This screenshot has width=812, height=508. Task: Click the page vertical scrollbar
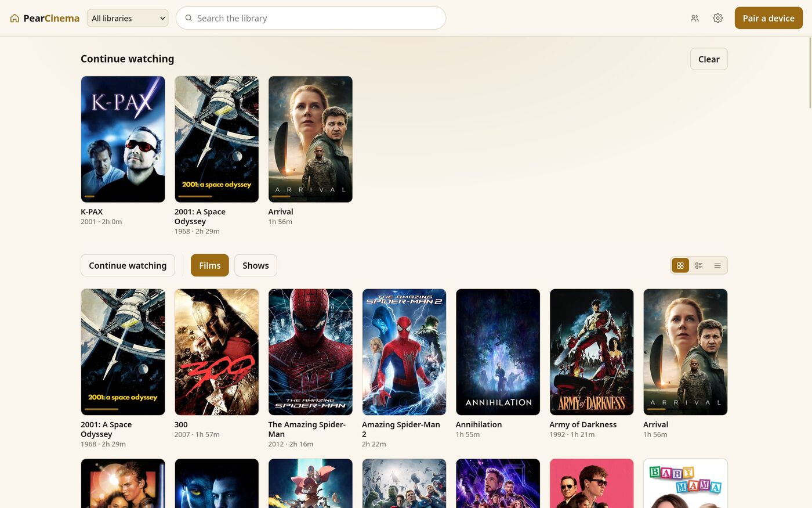click(810, 73)
